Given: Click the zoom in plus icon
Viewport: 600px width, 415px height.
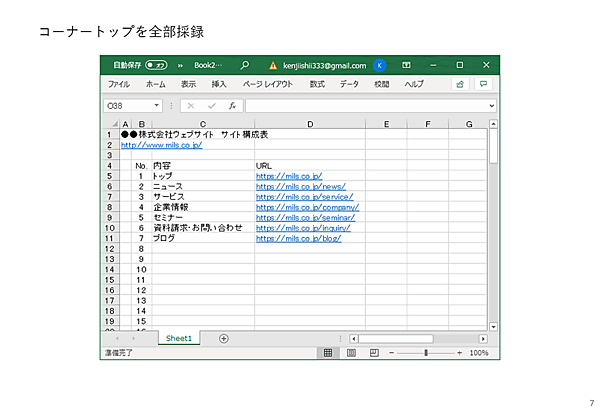Looking at the screenshot, I should 459,353.
